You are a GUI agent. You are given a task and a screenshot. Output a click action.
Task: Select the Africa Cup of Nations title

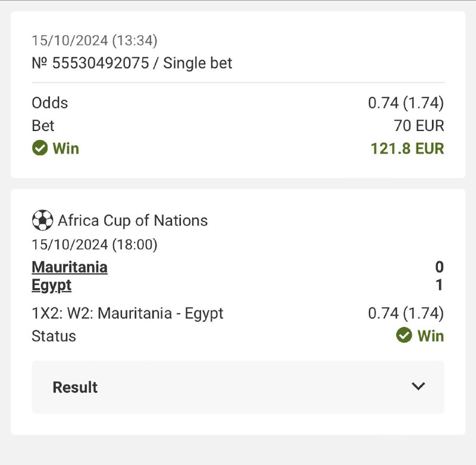133,221
